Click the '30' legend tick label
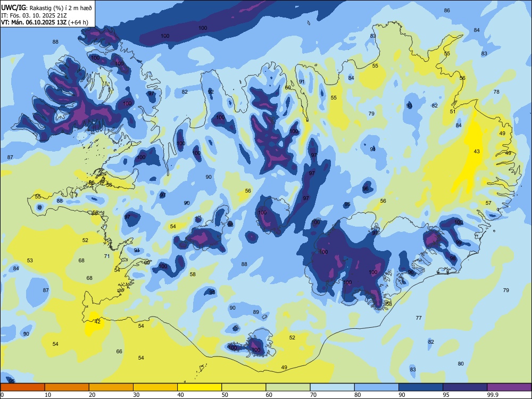Screen dimensions: 532x399 [x=136, y=395]
